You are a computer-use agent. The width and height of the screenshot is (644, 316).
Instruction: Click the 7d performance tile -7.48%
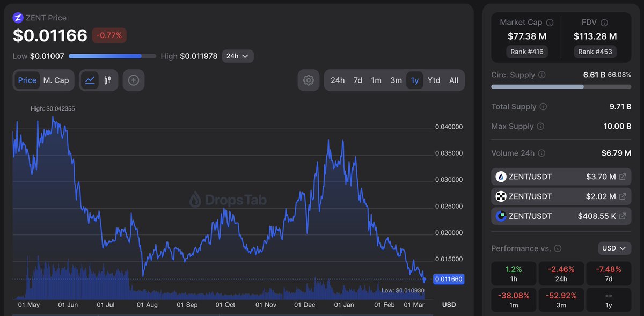point(609,274)
